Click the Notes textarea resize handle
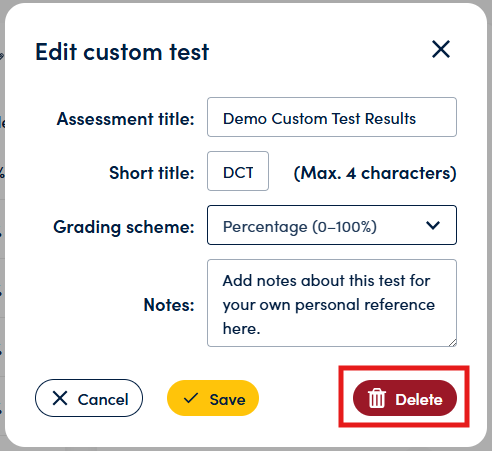 (452, 343)
